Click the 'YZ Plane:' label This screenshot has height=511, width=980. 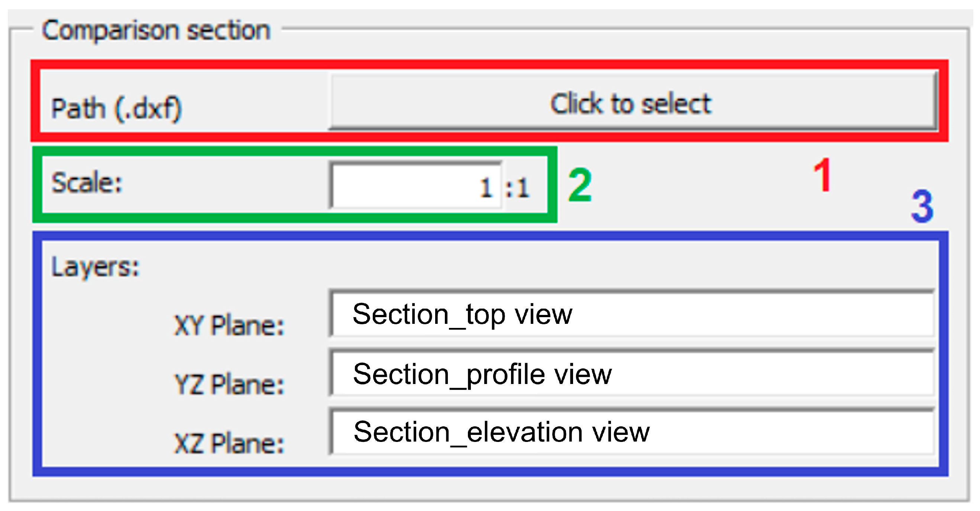[x=229, y=384]
